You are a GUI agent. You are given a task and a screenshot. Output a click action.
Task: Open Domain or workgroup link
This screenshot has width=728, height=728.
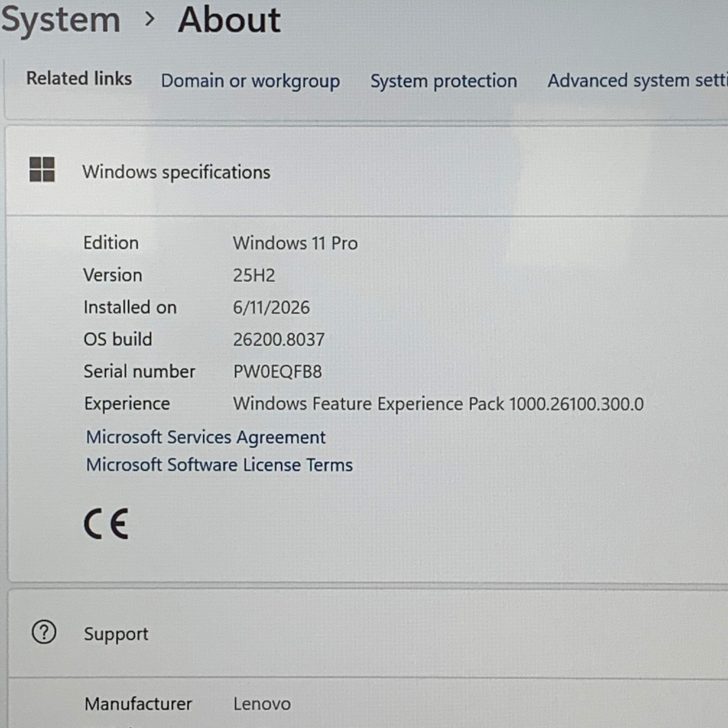[x=250, y=81]
